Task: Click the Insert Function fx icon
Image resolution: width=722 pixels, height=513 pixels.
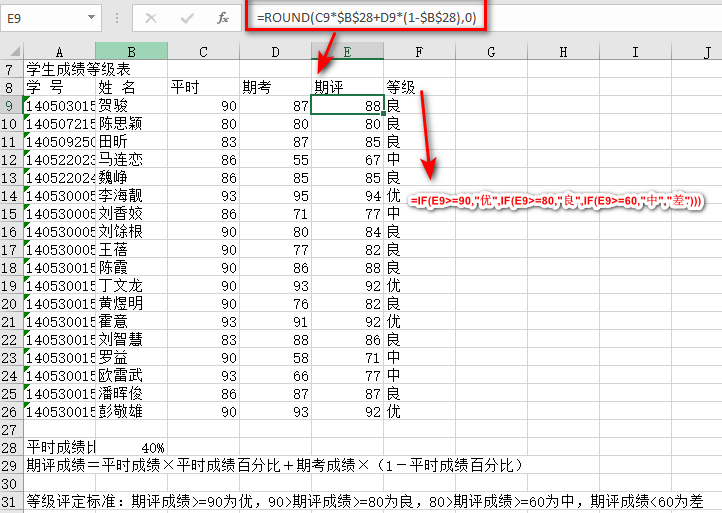Action: 223,18
